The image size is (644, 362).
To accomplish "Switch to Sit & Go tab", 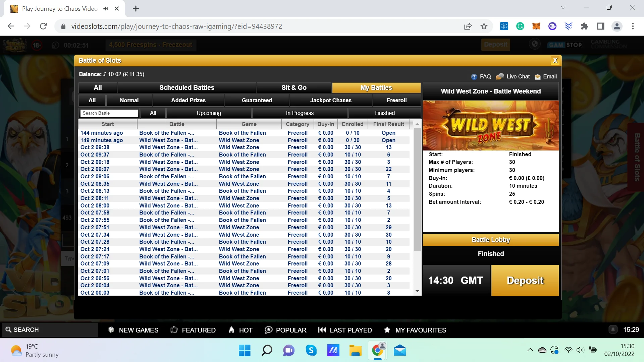I will pos(294,88).
